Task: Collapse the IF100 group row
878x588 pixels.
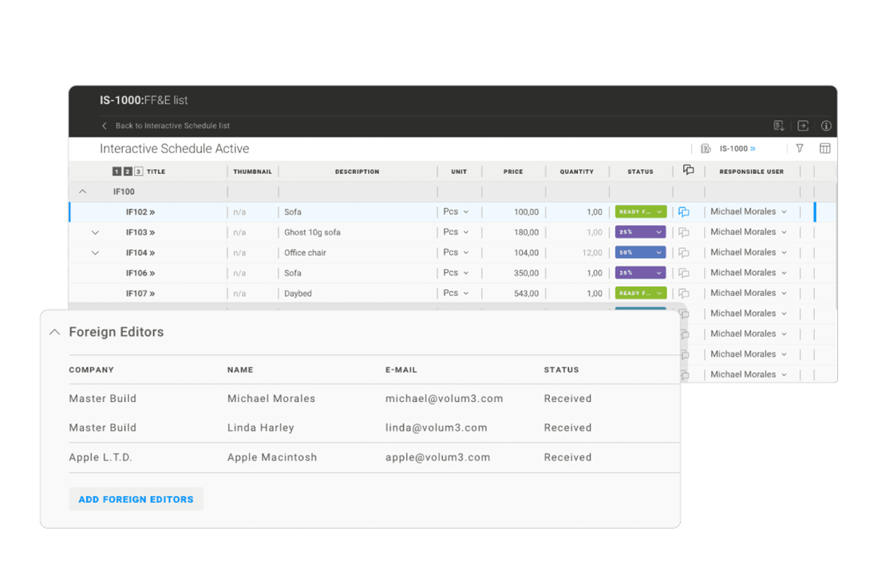Action: point(82,192)
